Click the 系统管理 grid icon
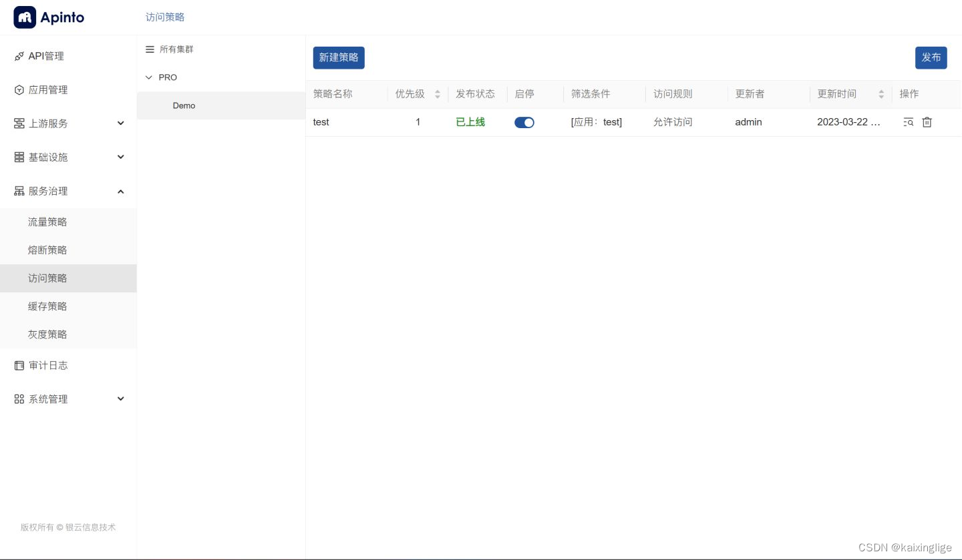This screenshot has height=560, width=962. pyautogui.click(x=19, y=399)
